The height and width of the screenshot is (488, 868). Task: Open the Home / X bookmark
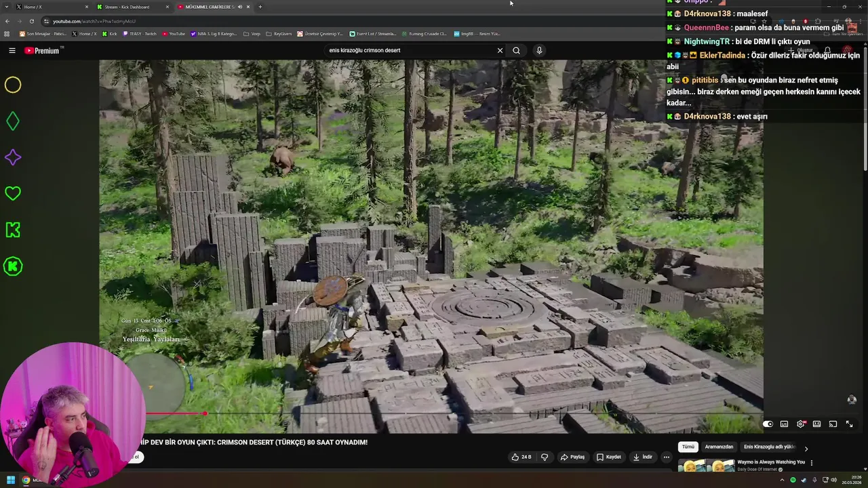click(84, 33)
